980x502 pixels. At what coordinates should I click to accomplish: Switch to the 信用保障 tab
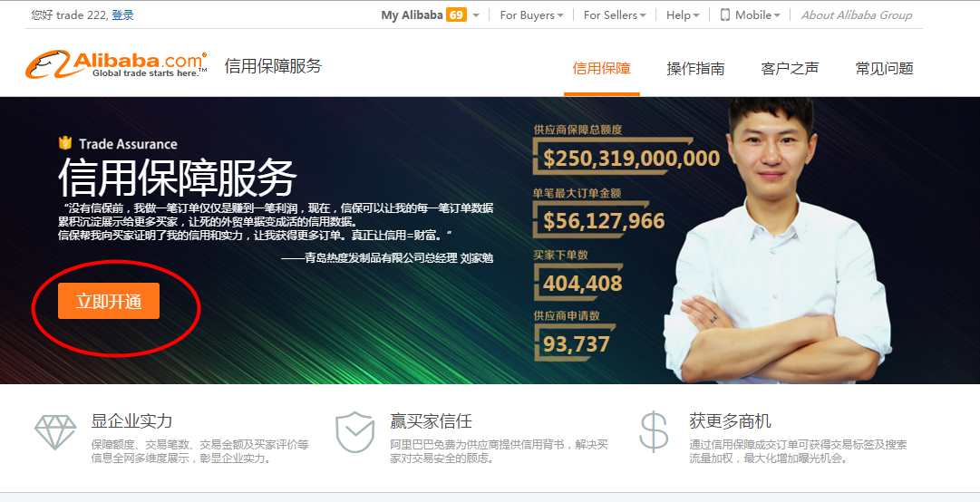[x=601, y=68]
